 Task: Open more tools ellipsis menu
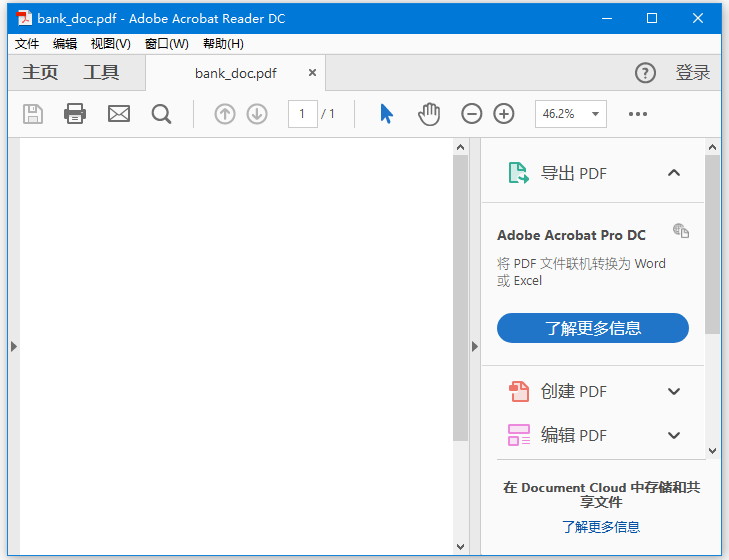point(638,114)
